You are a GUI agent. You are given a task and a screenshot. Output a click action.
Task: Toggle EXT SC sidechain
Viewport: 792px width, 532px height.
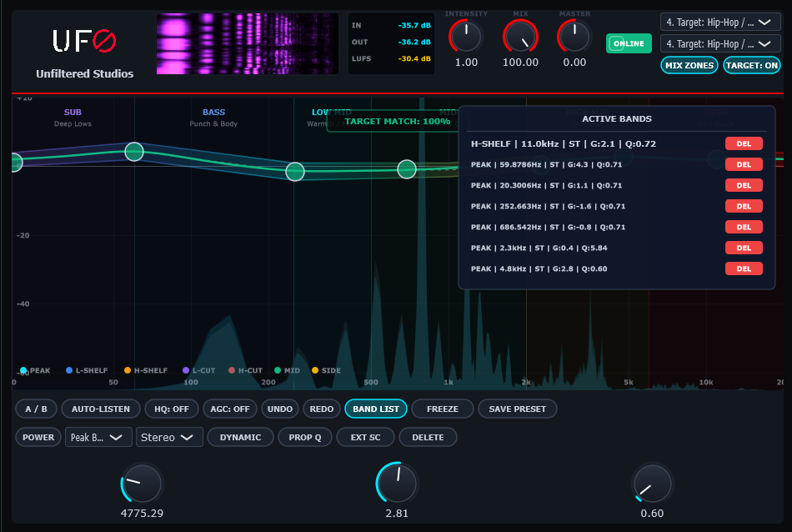(366, 437)
